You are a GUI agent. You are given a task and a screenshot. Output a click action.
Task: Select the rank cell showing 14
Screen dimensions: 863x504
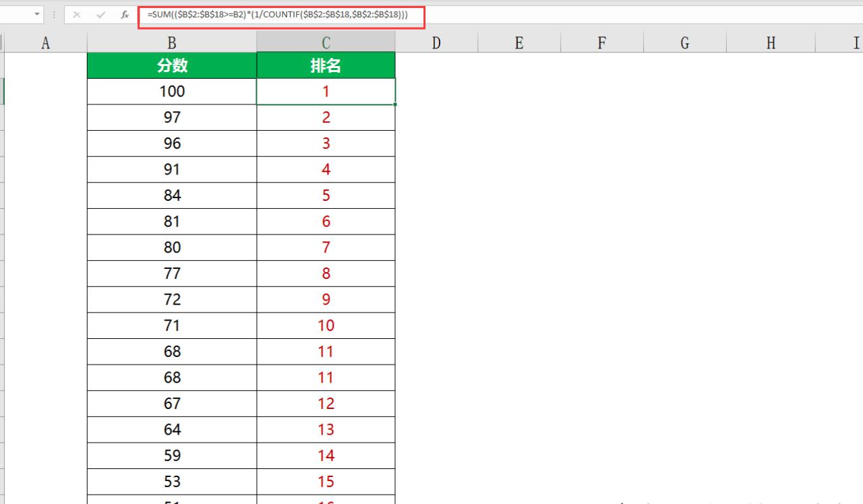click(x=326, y=455)
